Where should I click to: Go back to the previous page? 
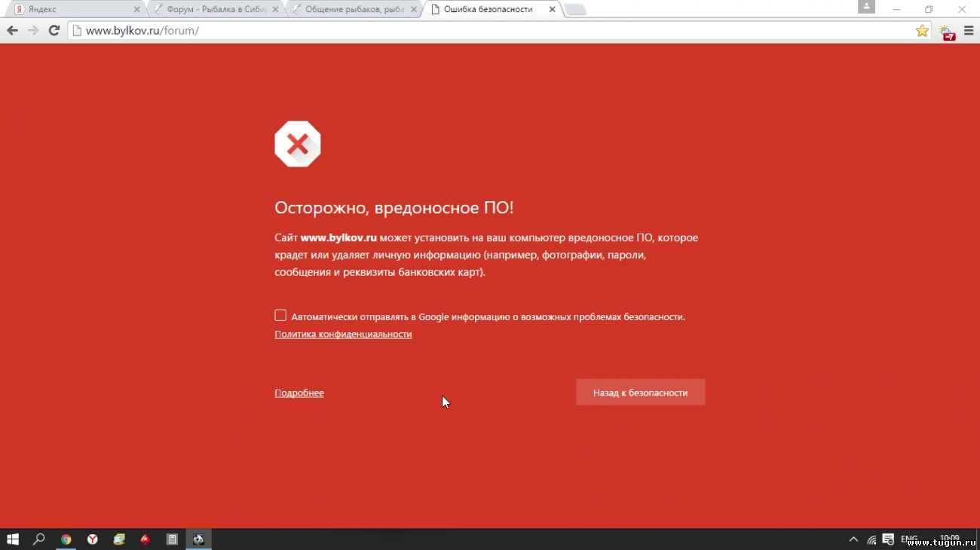click(12, 31)
